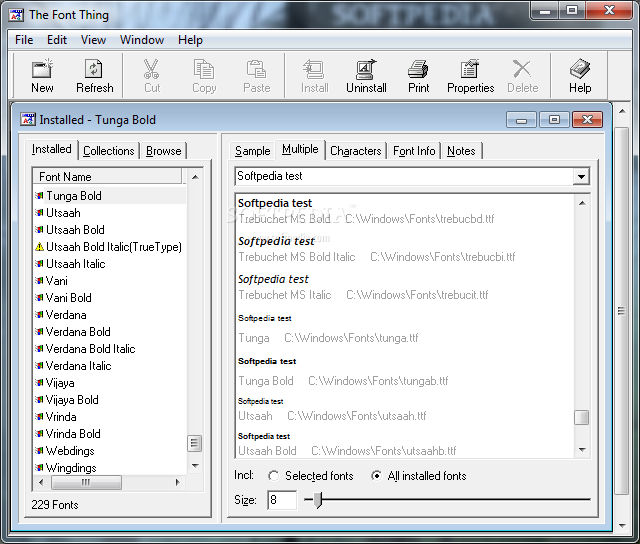Click the Copy toolbar icon
Viewport: 640px width, 544px height.
(x=204, y=69)
